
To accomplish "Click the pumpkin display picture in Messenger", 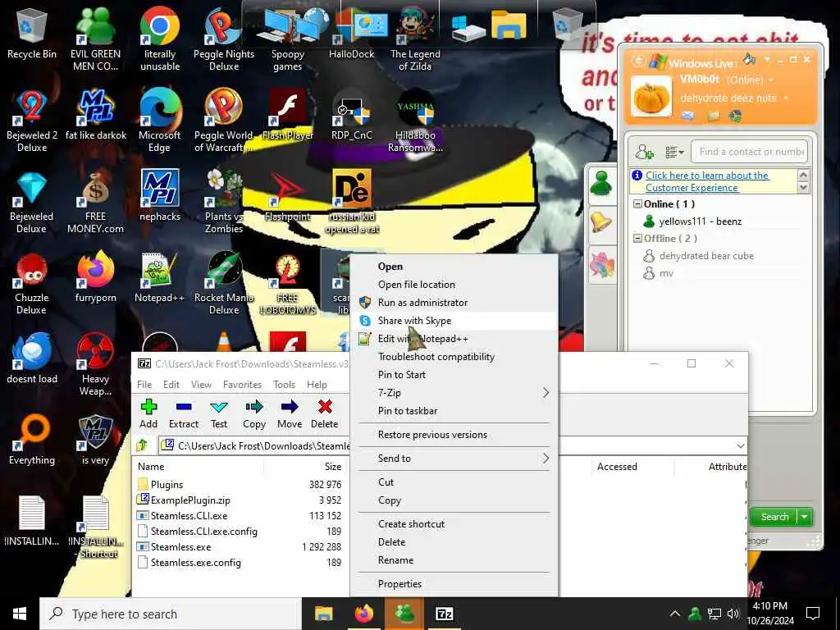I will [651, 97].
